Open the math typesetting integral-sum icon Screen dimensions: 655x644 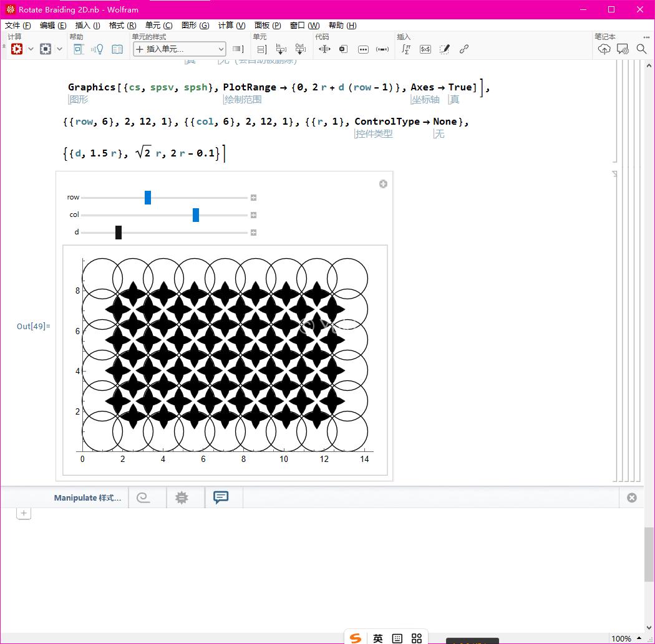[x=406, y=49]
